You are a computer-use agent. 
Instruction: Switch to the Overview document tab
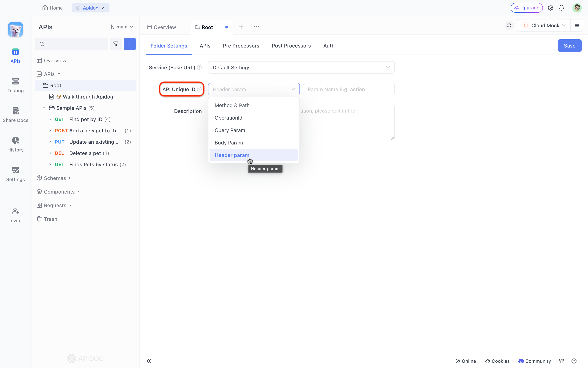tap(162, 27)
